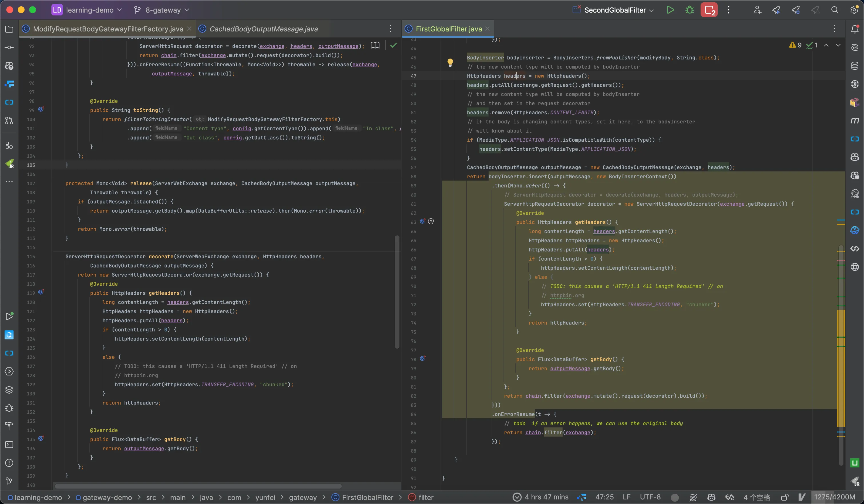Open the Database tool window icon
Screen dimensions: 864x504
pyautogui.click(x=855, y=65)
